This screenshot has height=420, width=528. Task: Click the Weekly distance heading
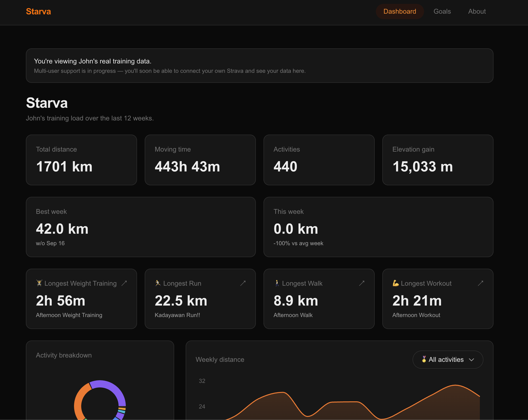tap(220, 360)
